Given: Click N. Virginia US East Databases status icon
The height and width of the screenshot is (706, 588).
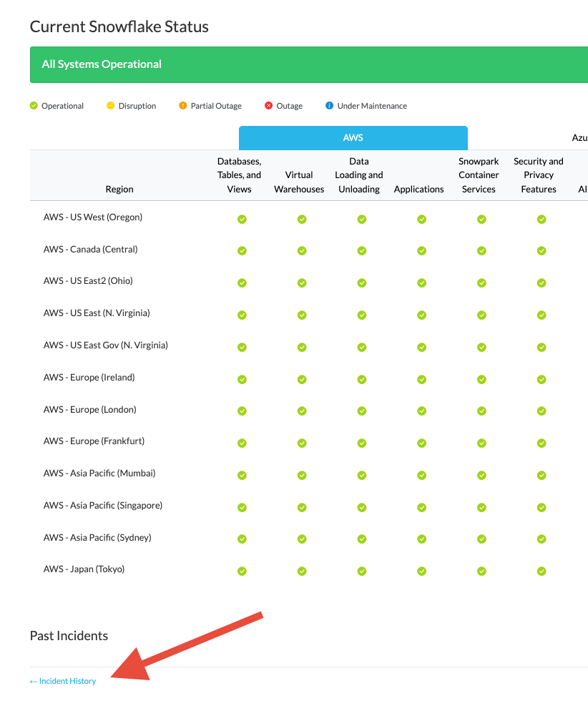Looking at the screenshot, I should point(242,315).
